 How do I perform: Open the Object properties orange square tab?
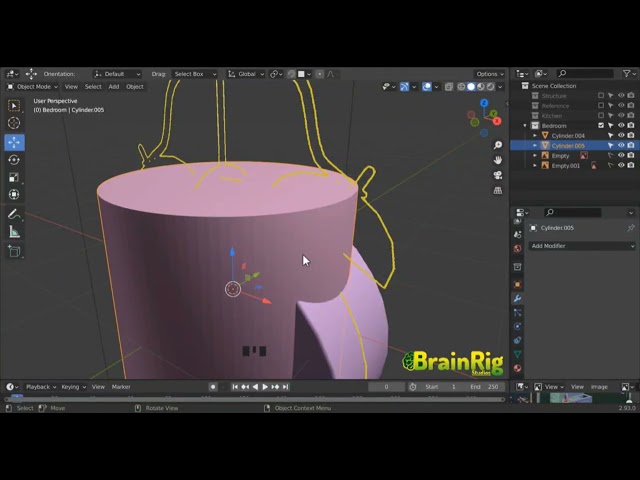517,284
